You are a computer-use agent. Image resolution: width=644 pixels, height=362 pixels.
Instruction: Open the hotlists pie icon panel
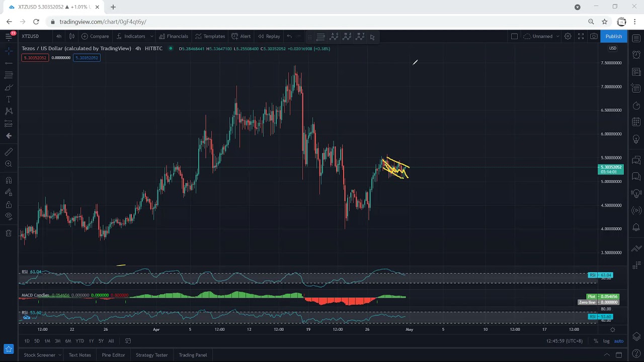click(x=636, y=106)
